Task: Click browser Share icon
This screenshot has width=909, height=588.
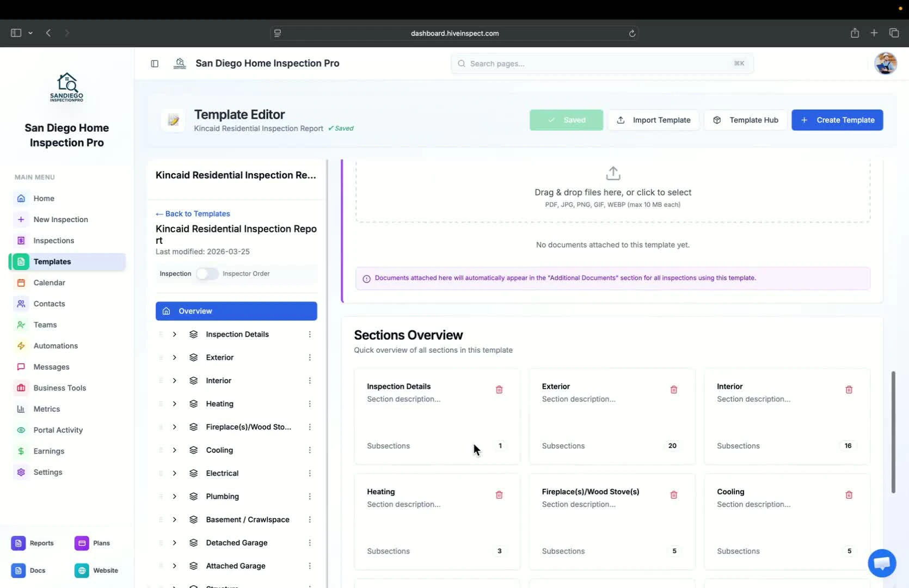Action: coord(855,33)
